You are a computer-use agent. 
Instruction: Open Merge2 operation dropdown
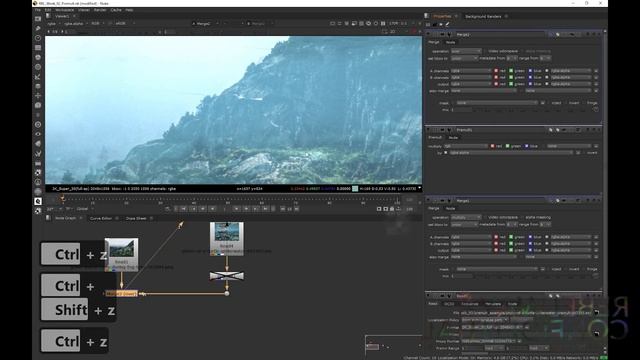[466, 51]
